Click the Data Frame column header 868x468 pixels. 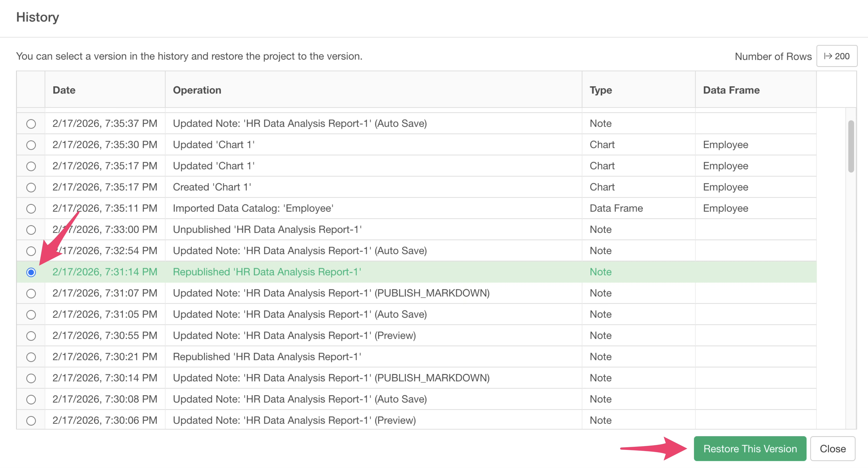click(731, 90)
